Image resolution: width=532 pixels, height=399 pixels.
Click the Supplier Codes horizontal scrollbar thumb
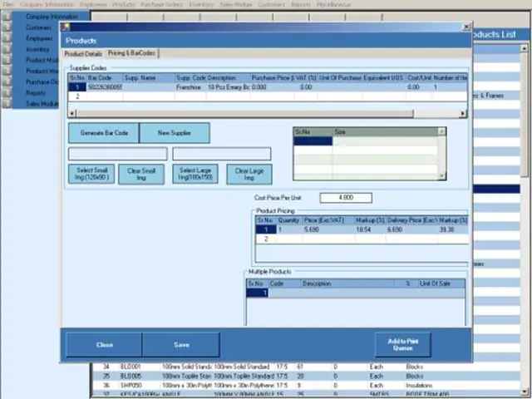[245, 114]
